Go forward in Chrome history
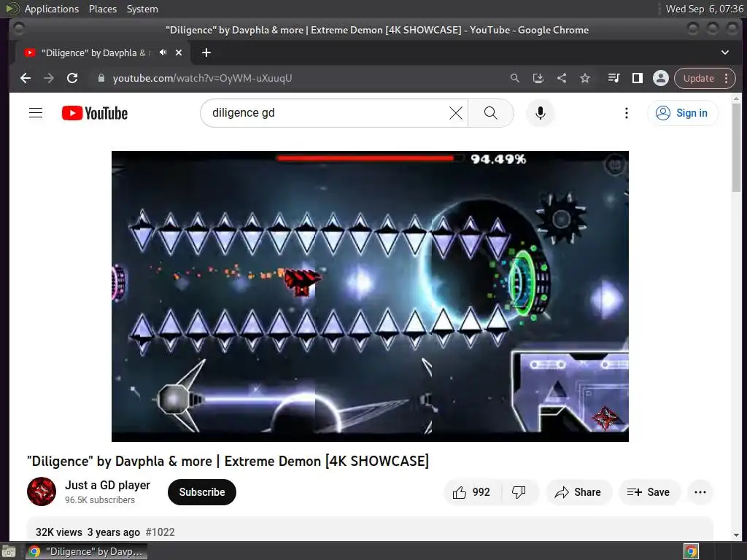Screen dimensions: 747x560 pyautogui.click(x=49, y=78)
